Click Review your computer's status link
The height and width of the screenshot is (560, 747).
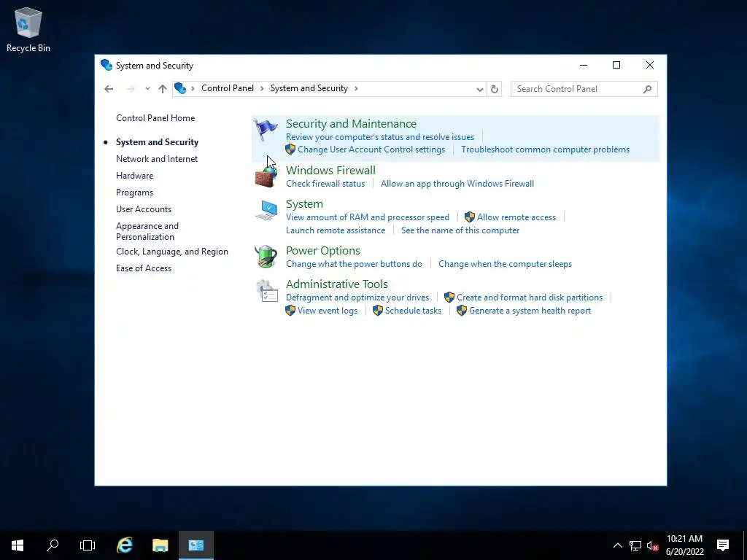coord(380,137)
